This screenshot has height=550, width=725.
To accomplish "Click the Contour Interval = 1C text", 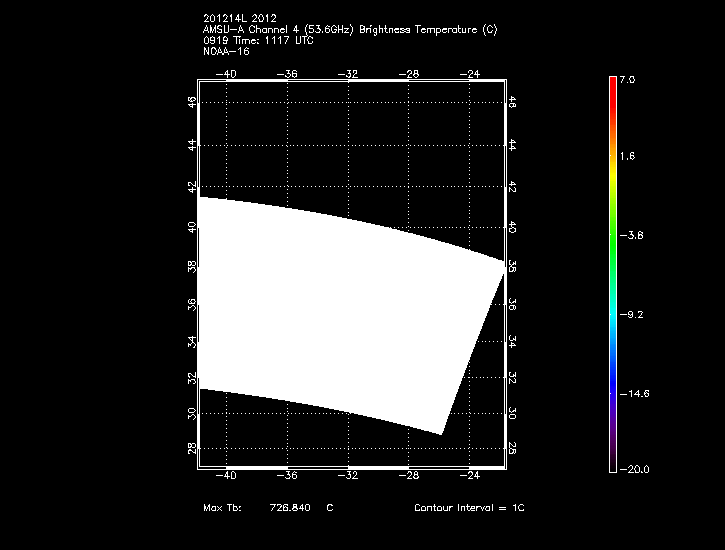I will click(x=469, y=508).
